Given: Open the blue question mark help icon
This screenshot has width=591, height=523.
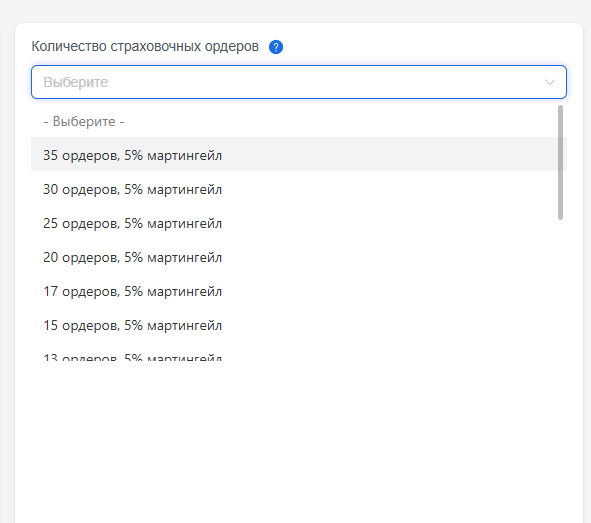Looking at the screenshot, I should coord(276,47).
